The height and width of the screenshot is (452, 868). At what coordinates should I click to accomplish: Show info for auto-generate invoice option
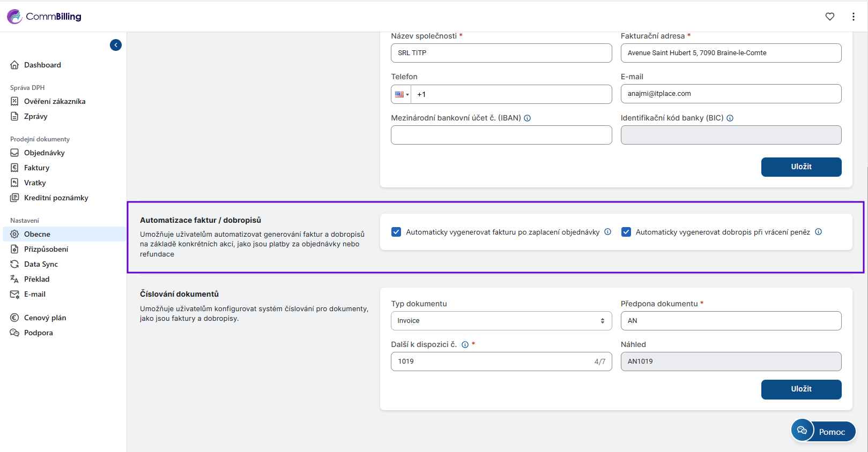(607, 232)
